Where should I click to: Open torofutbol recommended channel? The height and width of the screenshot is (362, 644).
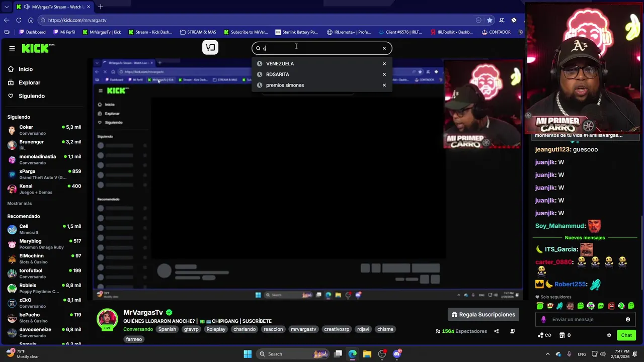click(44, 274)
